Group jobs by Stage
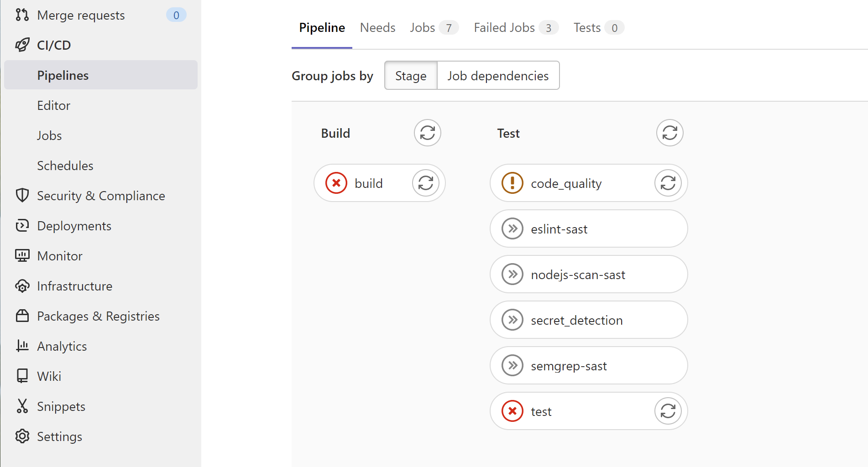The image size is (868, 467). [411, 76]
